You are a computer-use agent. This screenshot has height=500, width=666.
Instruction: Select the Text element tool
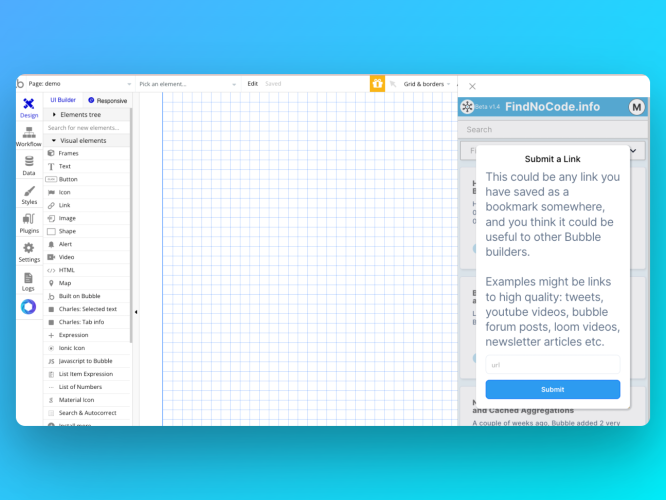click(x=87, y=166)
